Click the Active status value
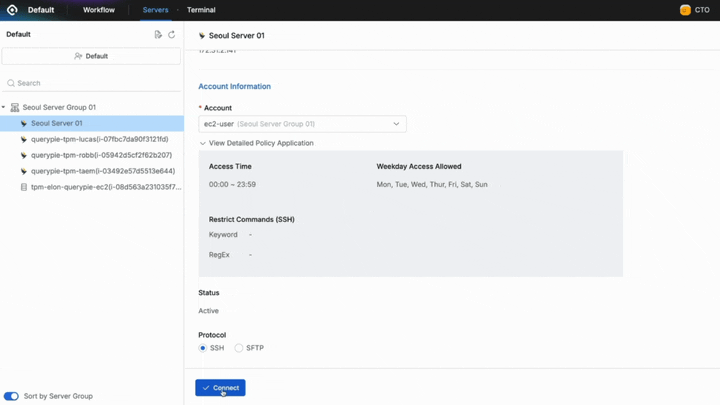The image size is (720, 405). (x=208, y=311)
